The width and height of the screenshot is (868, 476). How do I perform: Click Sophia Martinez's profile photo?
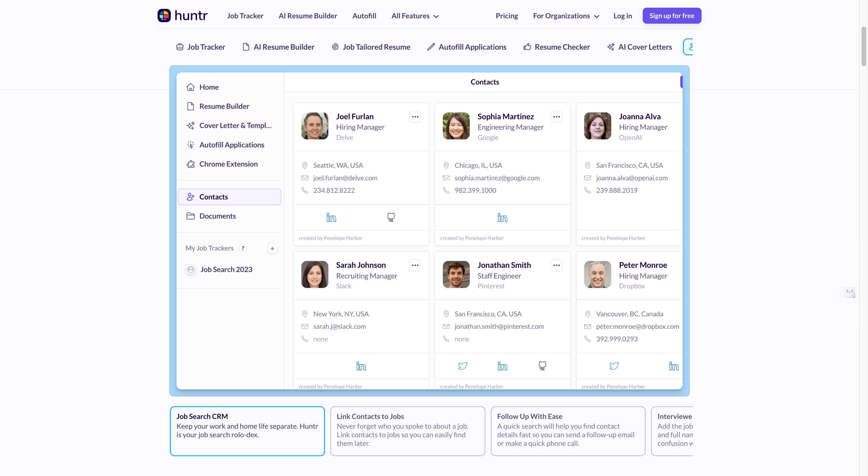coord(456,126)
